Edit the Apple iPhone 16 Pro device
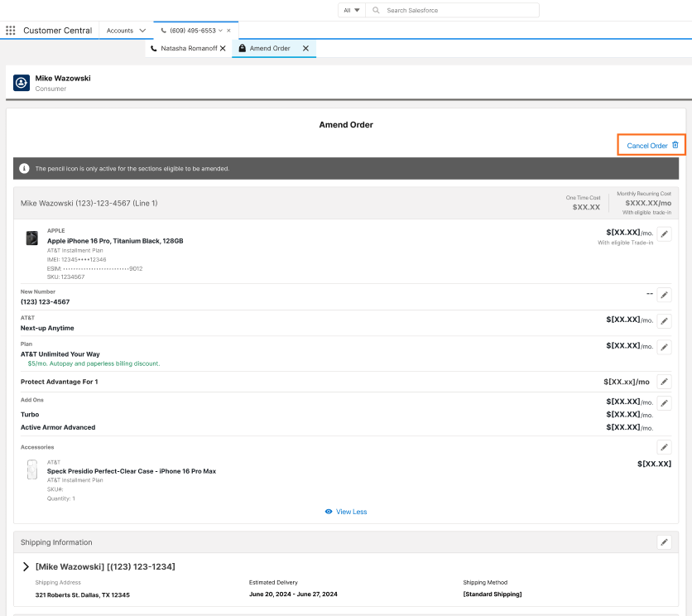 point(664,234)
